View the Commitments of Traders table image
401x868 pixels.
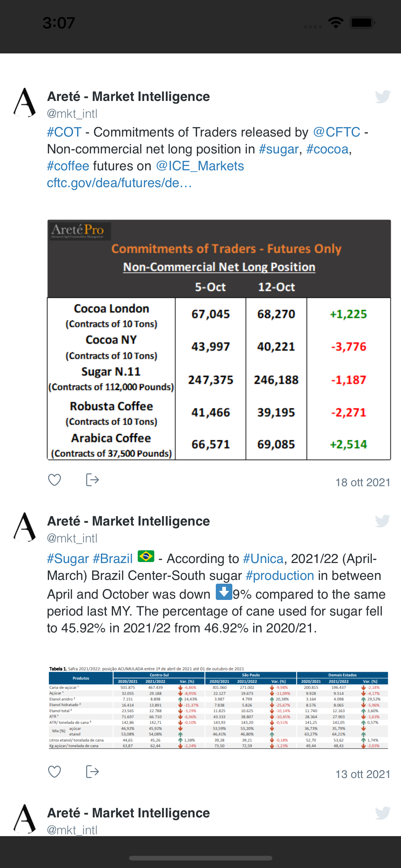pyautogui.click(x=219, y=340)
